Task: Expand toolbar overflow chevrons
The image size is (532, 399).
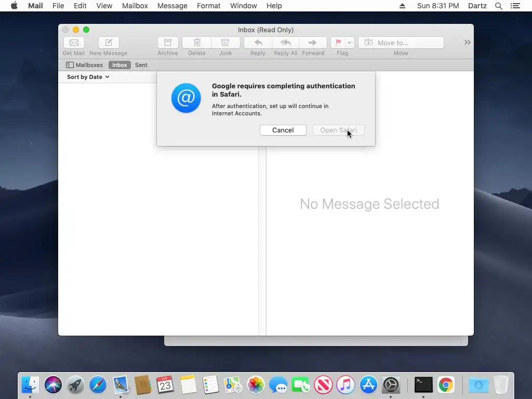Action: pyautogui.click(x=467, y=43)
